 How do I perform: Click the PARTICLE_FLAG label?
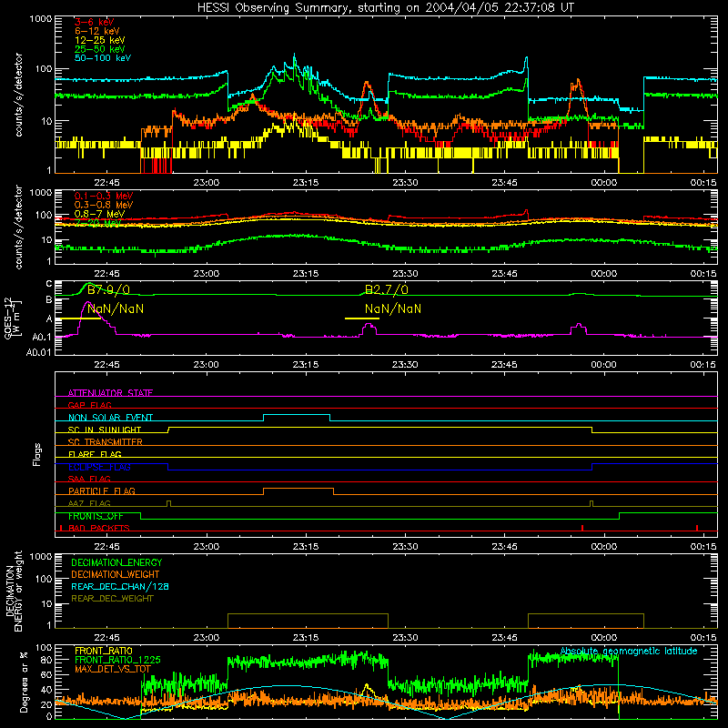pos(102,490)
